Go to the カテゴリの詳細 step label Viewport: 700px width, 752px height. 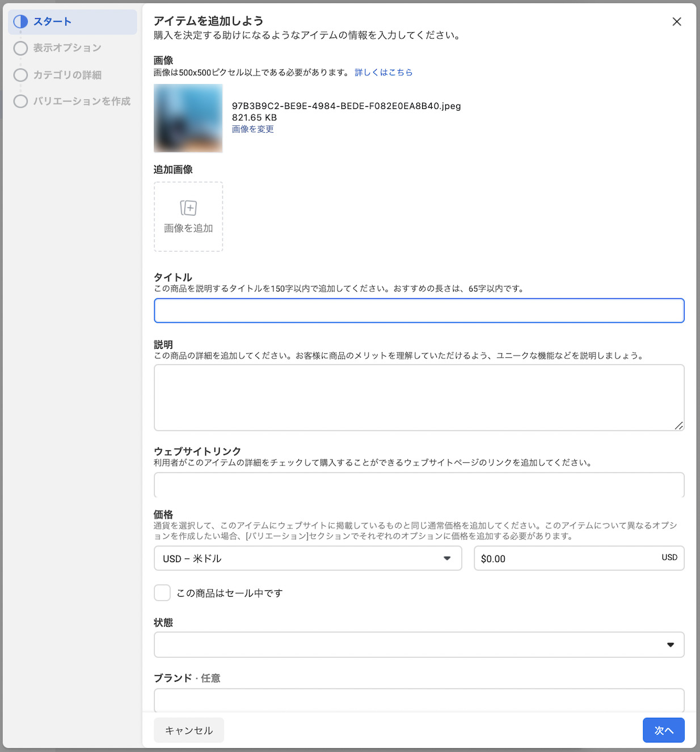pyautogui.click(x=67, y=75)
